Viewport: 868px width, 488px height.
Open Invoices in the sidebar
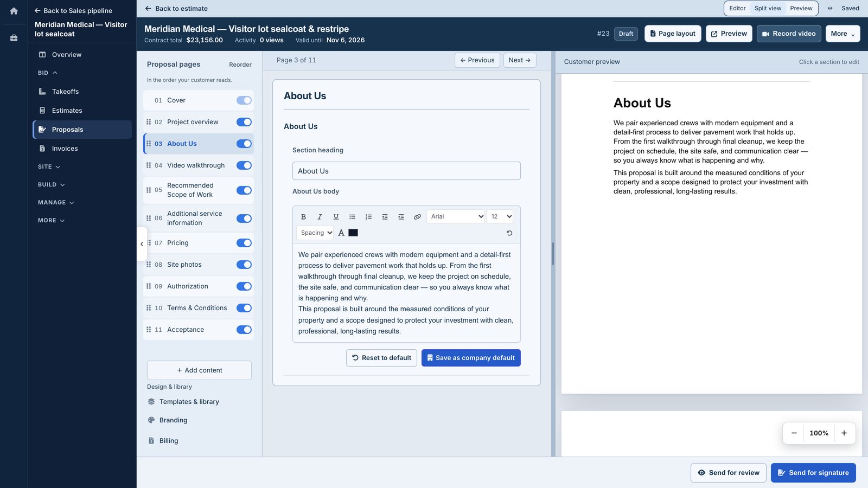pyautogui.click(x=82, y=149)
